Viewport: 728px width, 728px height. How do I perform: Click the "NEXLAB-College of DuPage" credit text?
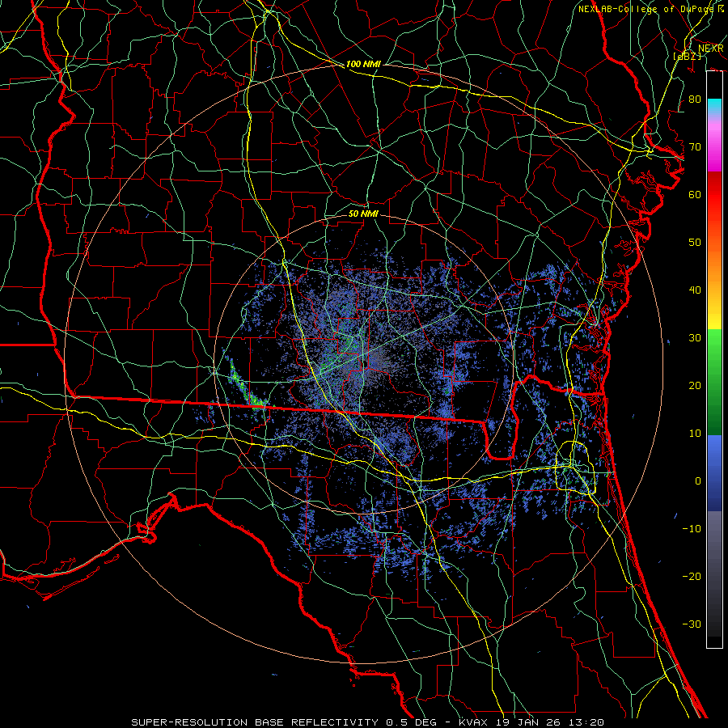coord(647,9)
